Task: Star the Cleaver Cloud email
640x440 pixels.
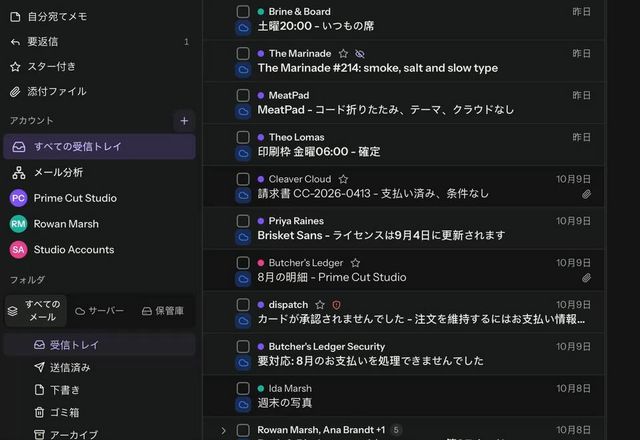Action: pos(343,179)
